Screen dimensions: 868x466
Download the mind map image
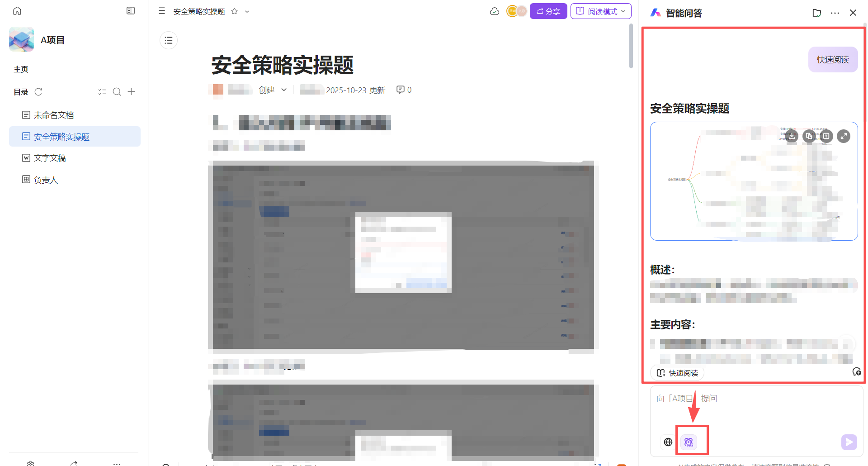coord(792,136)
